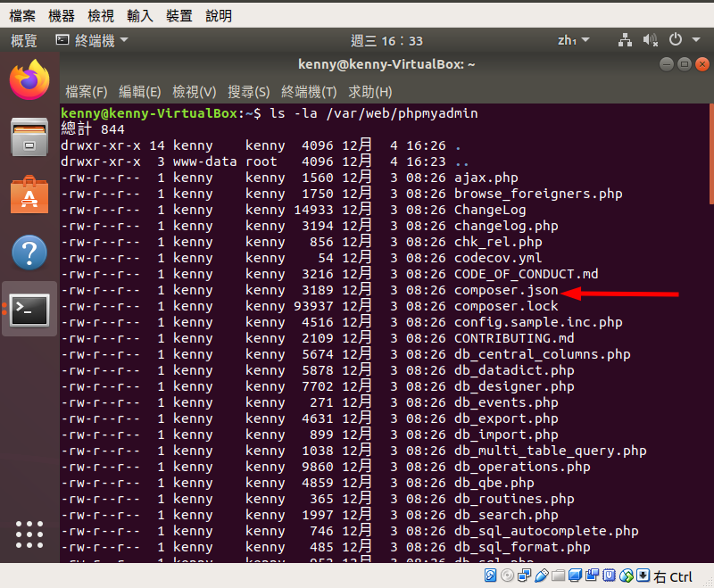Click the composer.lock filename
This screenshot has width=714, height=588.
pos(506,306)
